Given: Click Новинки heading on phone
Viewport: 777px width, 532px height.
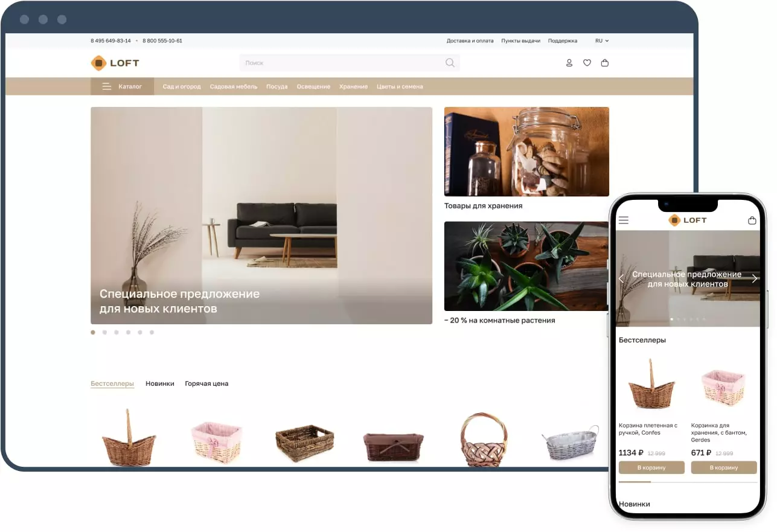Looking at the screenshot, I should (x=635, y=504).
